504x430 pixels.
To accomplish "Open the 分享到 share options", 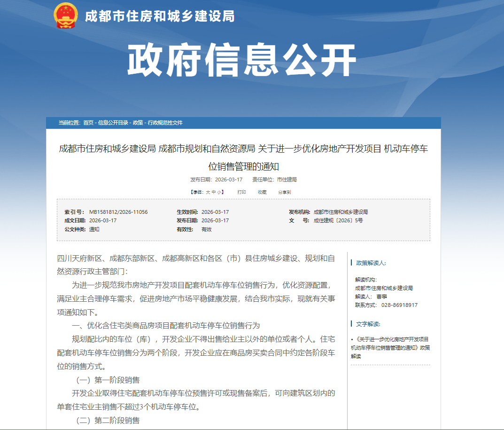I will coord(284,192).
